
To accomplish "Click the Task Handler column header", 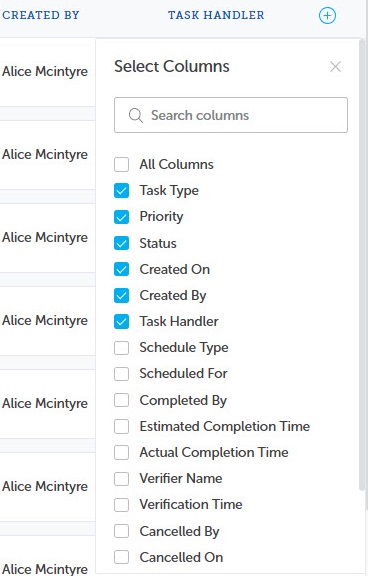I will click(216, 15).
